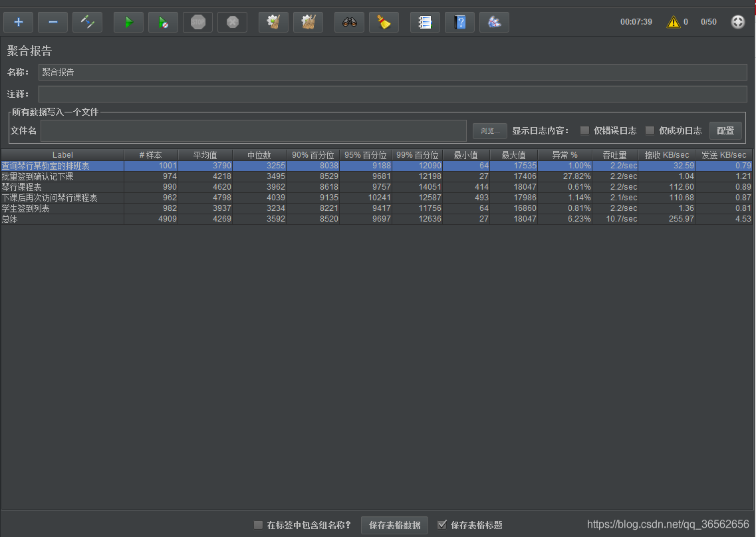The width and height of the screenshot is (756, 537).
Task: Click the last toolbar icon after Help
Action: click(494, 22)
